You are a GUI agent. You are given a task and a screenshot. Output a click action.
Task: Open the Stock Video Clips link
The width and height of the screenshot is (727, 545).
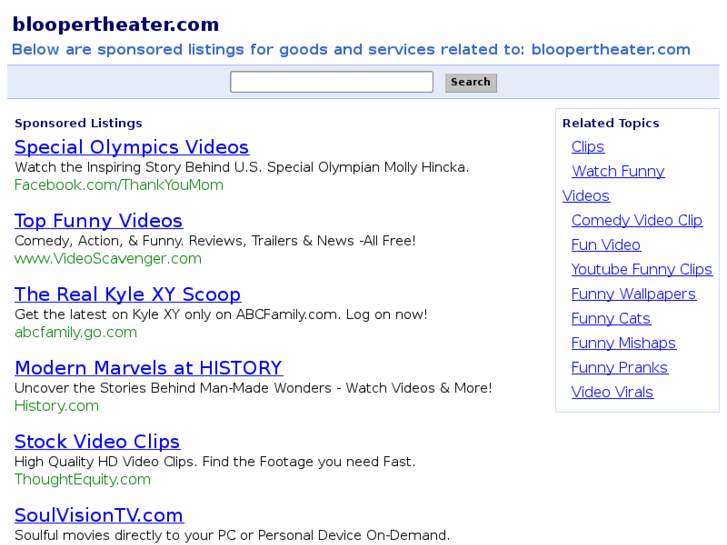97,442
